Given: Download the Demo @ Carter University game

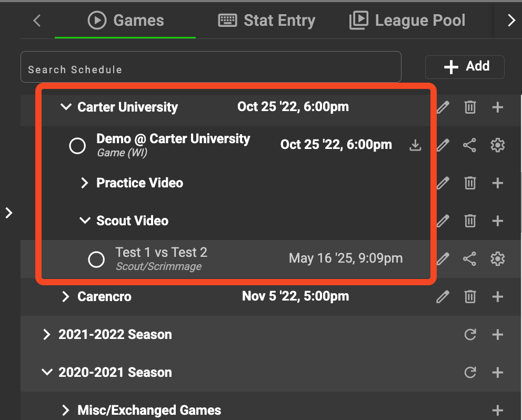Looking at the screenshot, I should (415, 145).
